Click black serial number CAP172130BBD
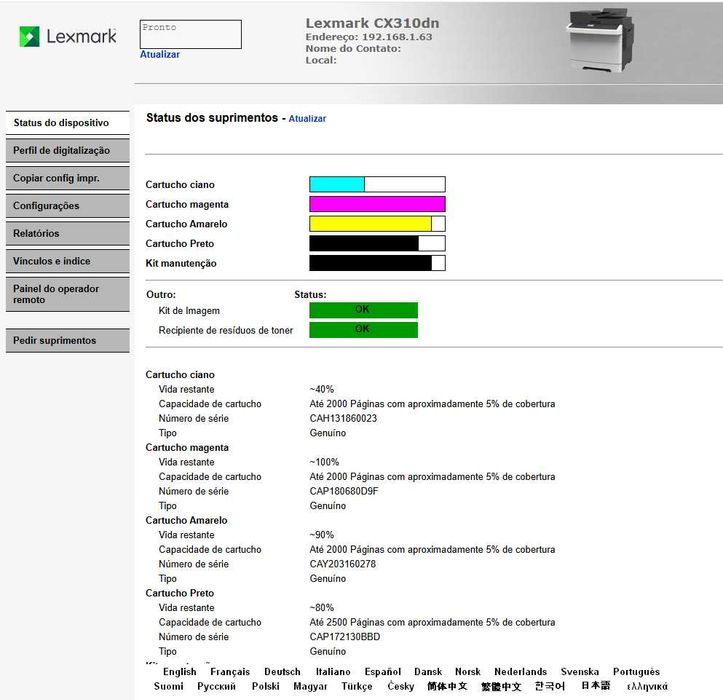723x700 pixels. pyautogui.click(x=345, y=637)
